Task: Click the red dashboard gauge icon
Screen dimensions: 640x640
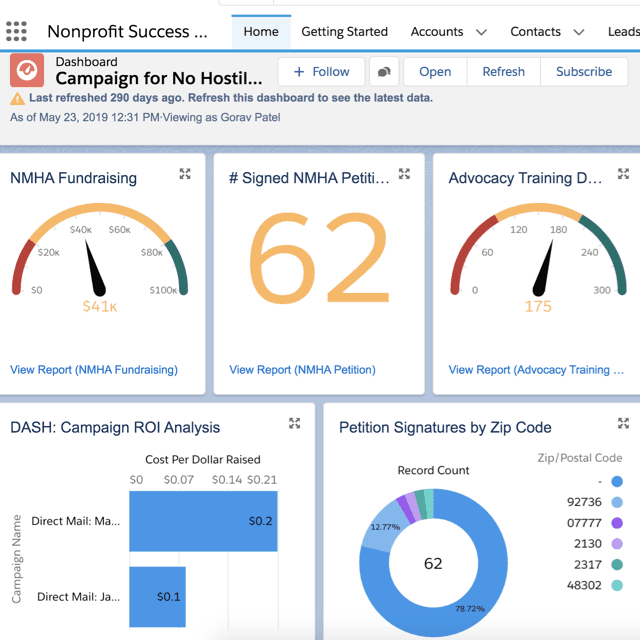Action: coord(27,70)
